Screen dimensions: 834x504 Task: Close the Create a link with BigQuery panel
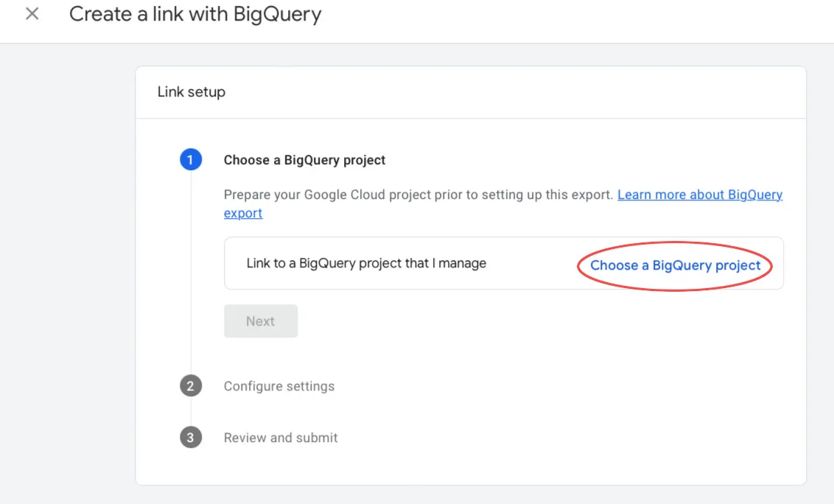(x=32, y=14)
